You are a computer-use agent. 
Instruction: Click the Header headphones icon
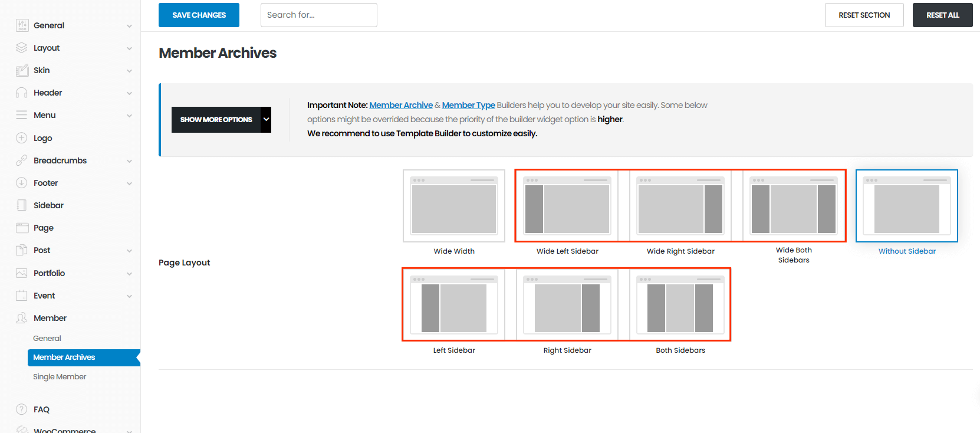tap(22, 93)
